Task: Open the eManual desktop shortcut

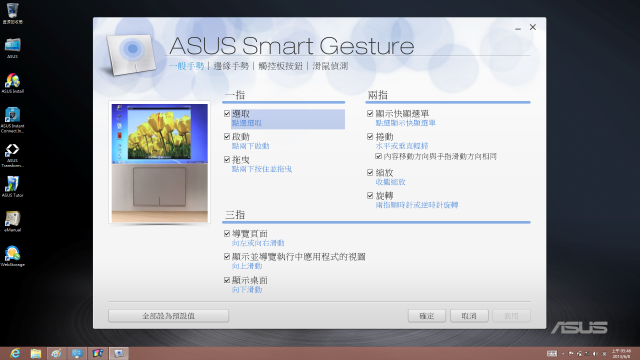Action: [x=12, y=221]
